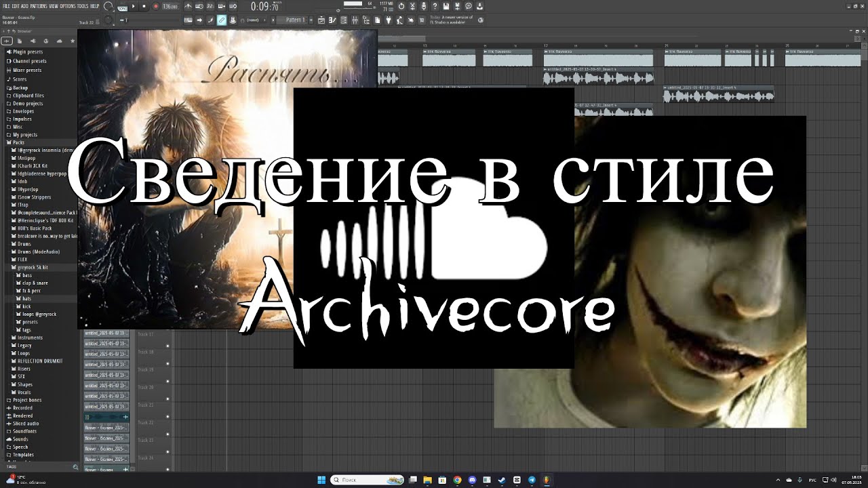Toggle Pattern/Song mode switch
Screen dimensions: 868x488
pyautogui.click(x=123, y=7)
